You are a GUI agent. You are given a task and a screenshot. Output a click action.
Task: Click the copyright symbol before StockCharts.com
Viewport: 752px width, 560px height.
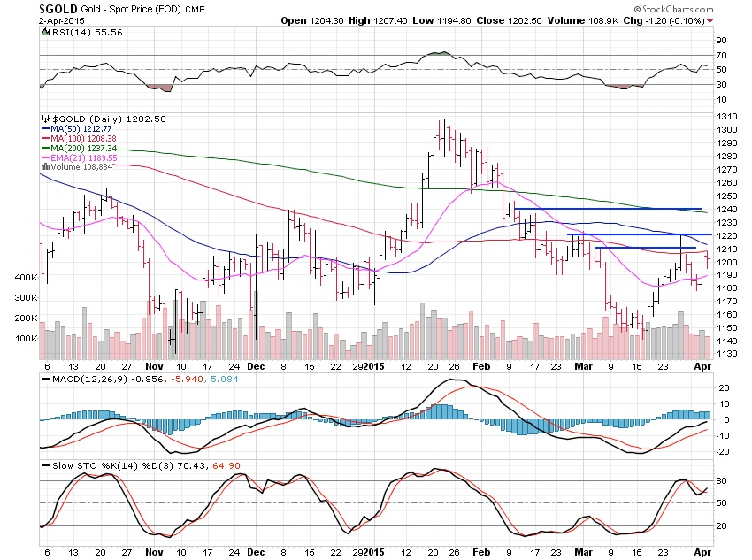pyautogui.click(x=637, y=9)
